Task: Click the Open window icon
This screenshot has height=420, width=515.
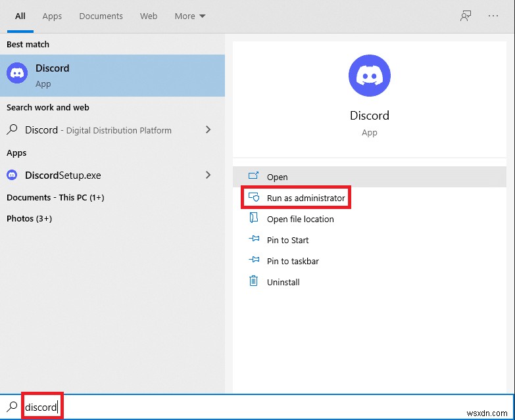Action: [253, 175]
